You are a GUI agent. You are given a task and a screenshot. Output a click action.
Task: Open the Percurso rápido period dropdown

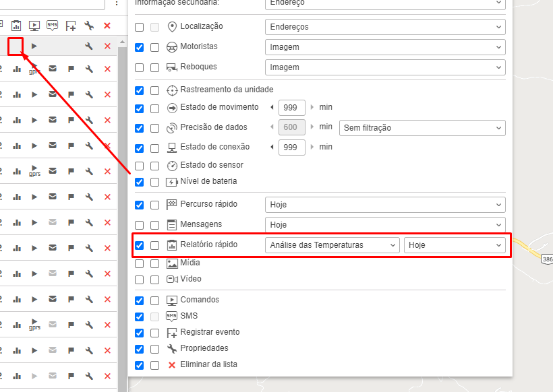point(384,204)
